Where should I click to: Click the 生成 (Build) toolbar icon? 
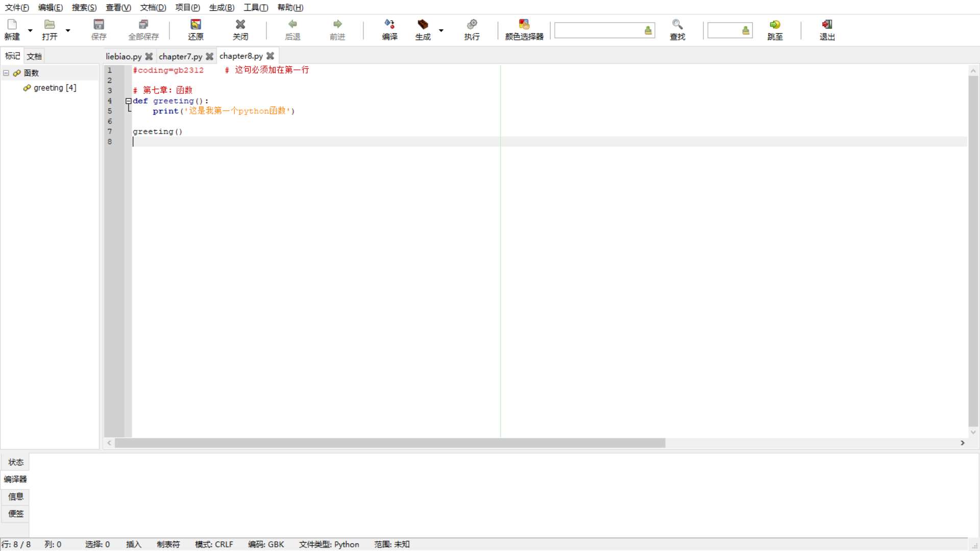[423, 30]
